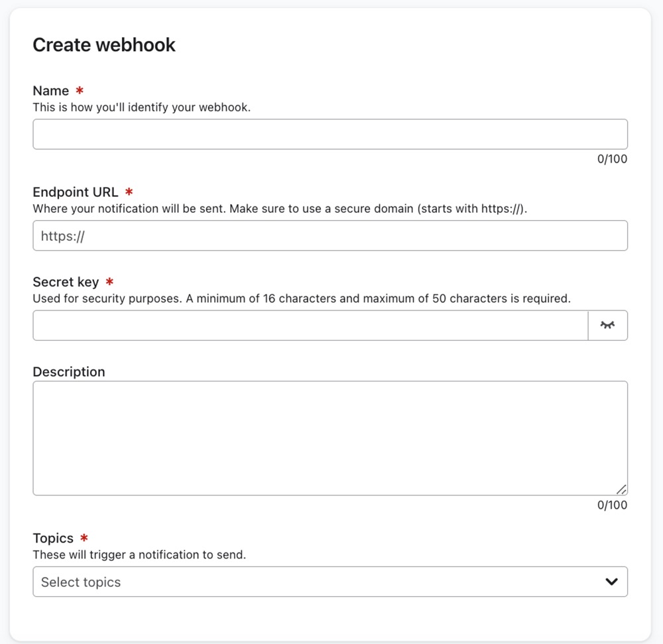Image resolution: width=663 pixels, height=644 pixels.
Task: Click the resize handle of the Description box
Action: pos(621,489)
